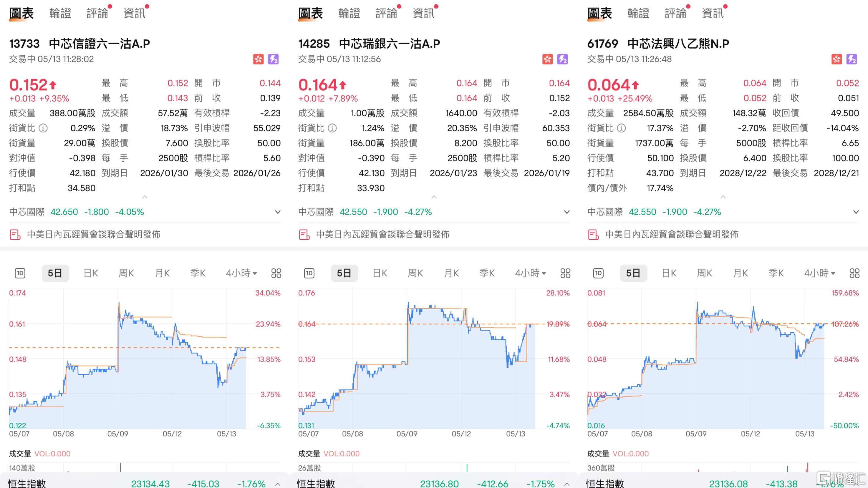This screenshot has height=488, width=868.
Task: Switch to 輪證 tab in 14285 panel
Action: tap(349, 14)
